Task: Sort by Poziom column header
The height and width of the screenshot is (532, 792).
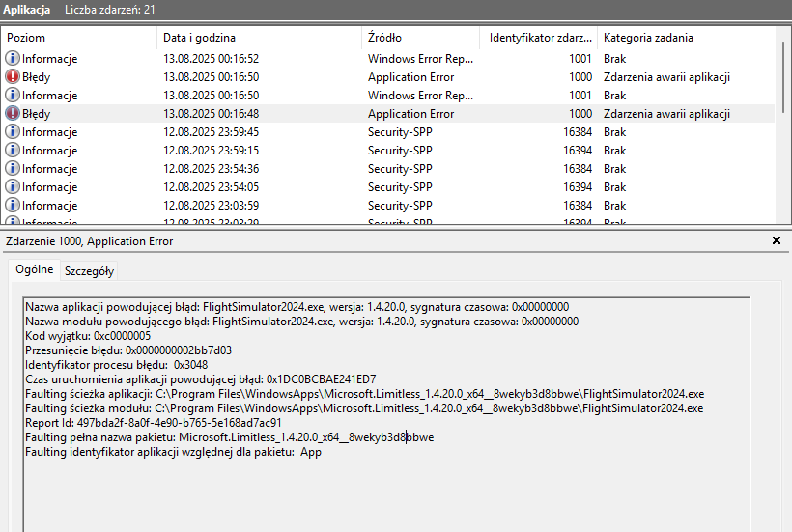Action: tap(79, 38)
